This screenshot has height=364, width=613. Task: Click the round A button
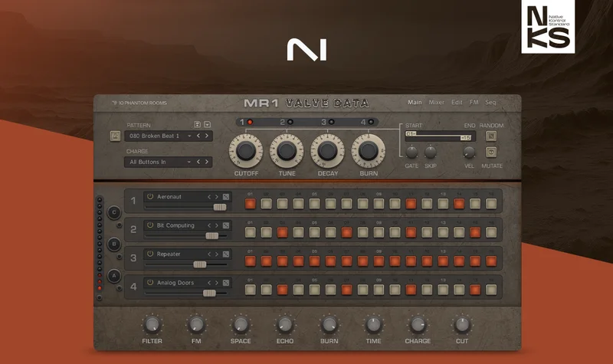[x=114, y=276]
